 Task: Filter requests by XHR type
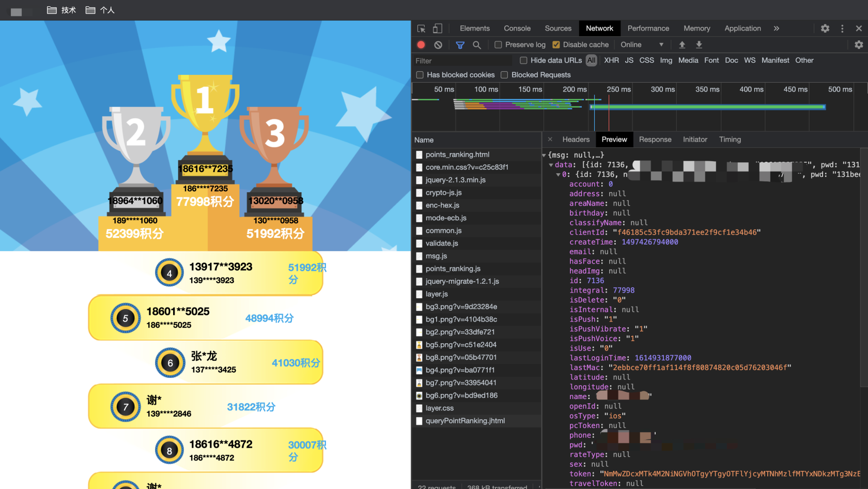tap(611, 60)
